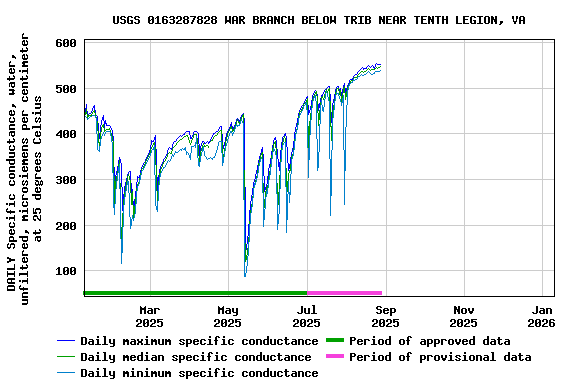The height and width of the screenshot is (384, 576).
Task: Click the y-axis label 300
Action: point(66,180)
